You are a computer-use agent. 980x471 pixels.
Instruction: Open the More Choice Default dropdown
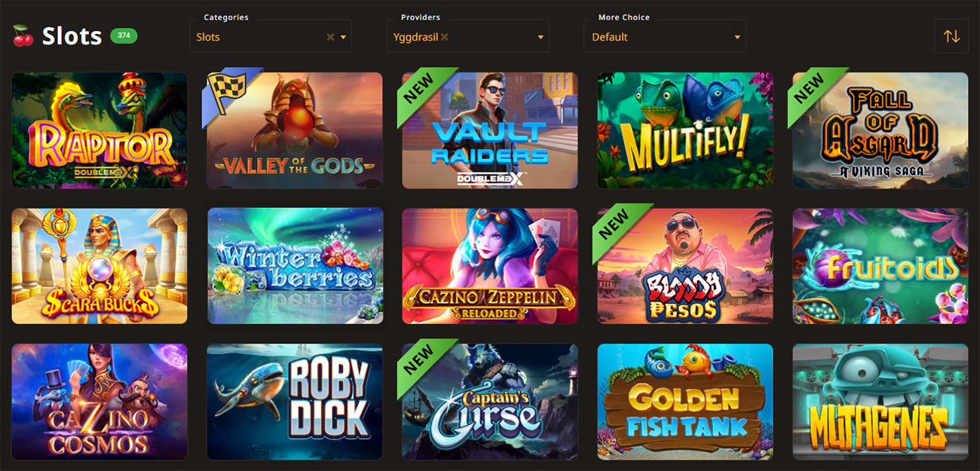tap(664, 36)
